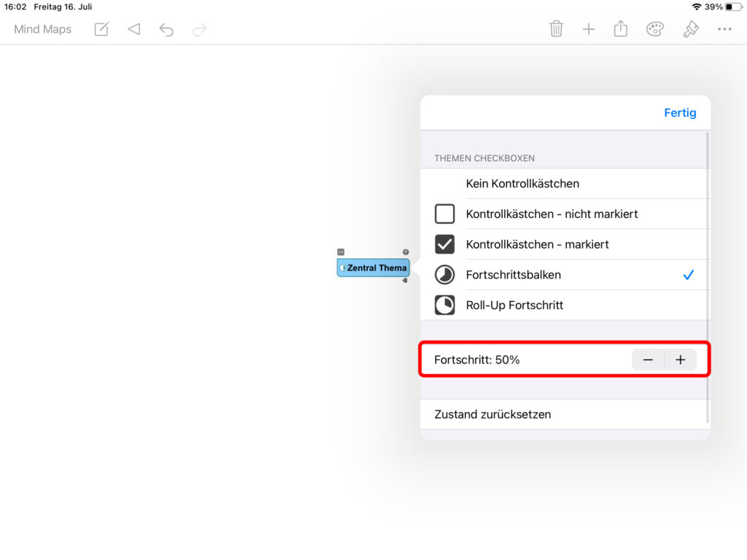747x560 pixels.
Task: Open the color palette icon
Action: tap(655, 29)
